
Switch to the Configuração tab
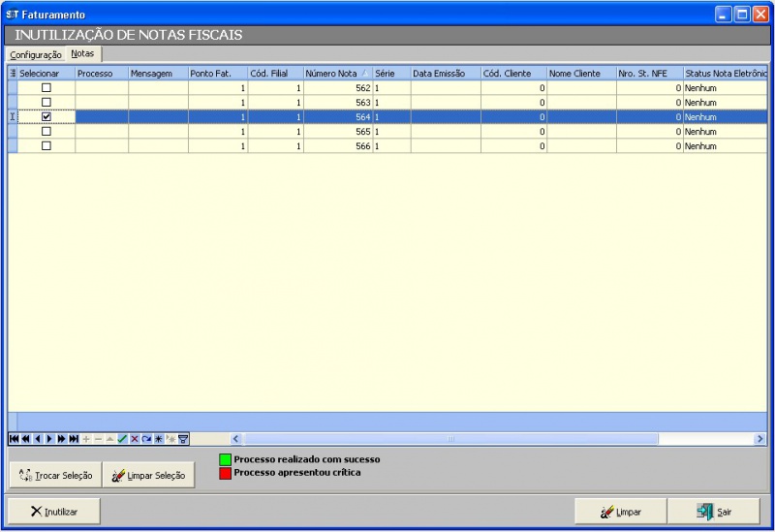36,55
